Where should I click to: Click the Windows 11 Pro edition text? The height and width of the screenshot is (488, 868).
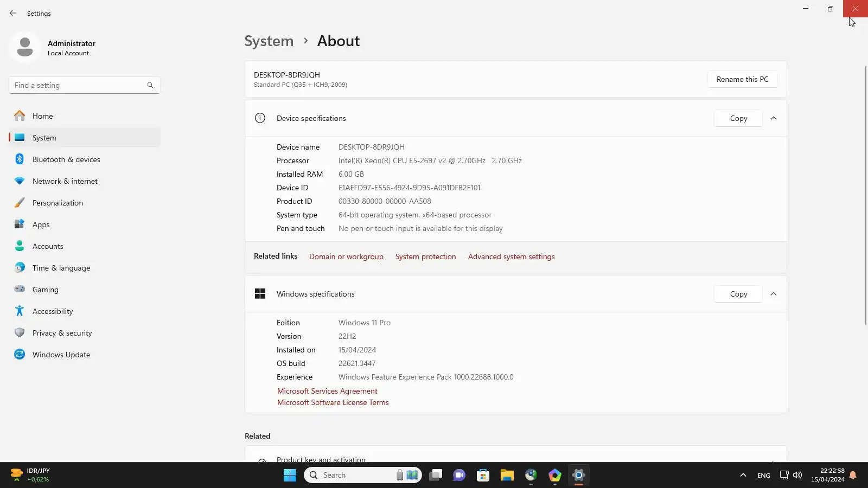[x=365, y=323]
